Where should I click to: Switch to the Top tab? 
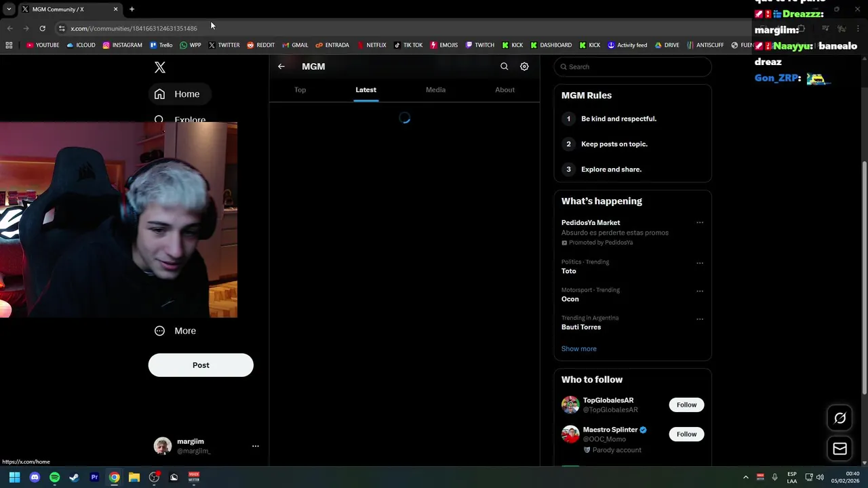(x=300, y=89)
